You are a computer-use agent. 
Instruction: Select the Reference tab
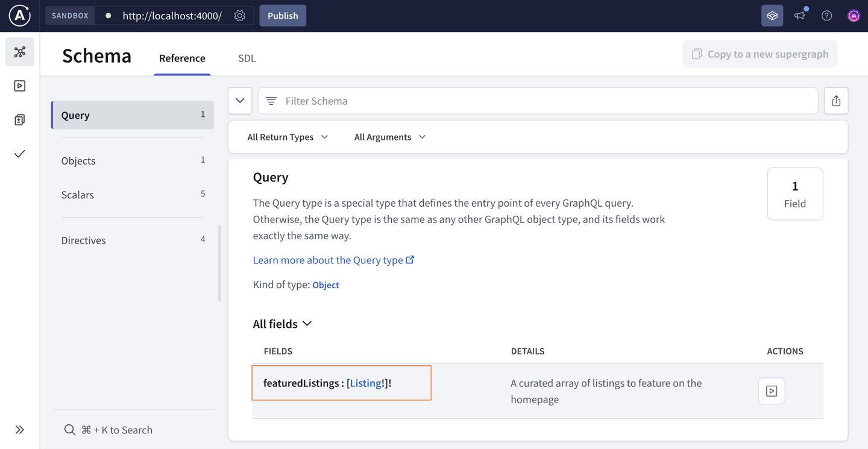coord(182,58)
